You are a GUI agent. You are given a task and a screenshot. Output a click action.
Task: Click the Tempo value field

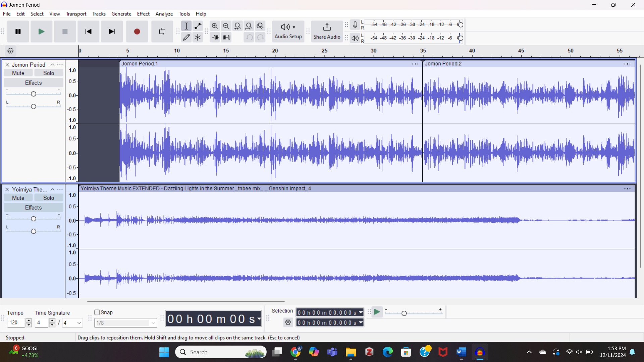tap(16, 323)
